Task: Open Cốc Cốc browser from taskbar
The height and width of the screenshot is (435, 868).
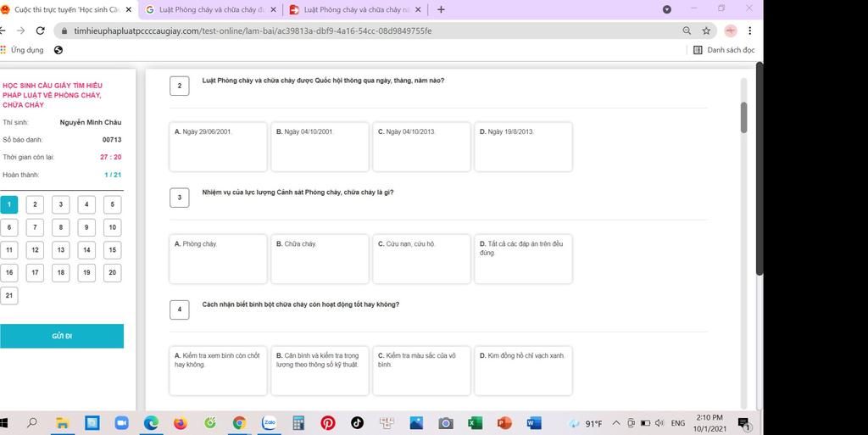Action: tap(210, 423)
